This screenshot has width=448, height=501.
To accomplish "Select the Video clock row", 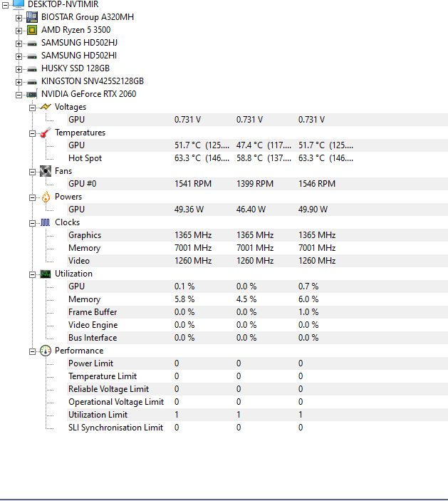I will [x=257, y=261].
